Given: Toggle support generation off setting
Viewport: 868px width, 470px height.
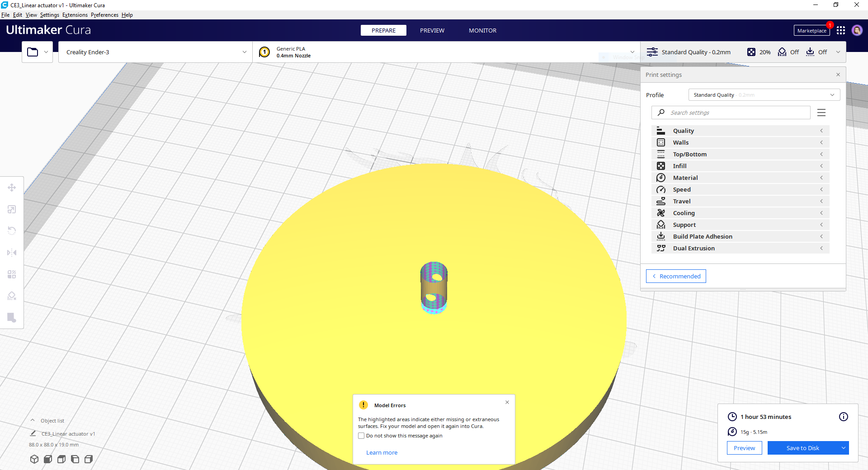Looking at the screenshot, I should pyautogui.click(x=788, y=52).
